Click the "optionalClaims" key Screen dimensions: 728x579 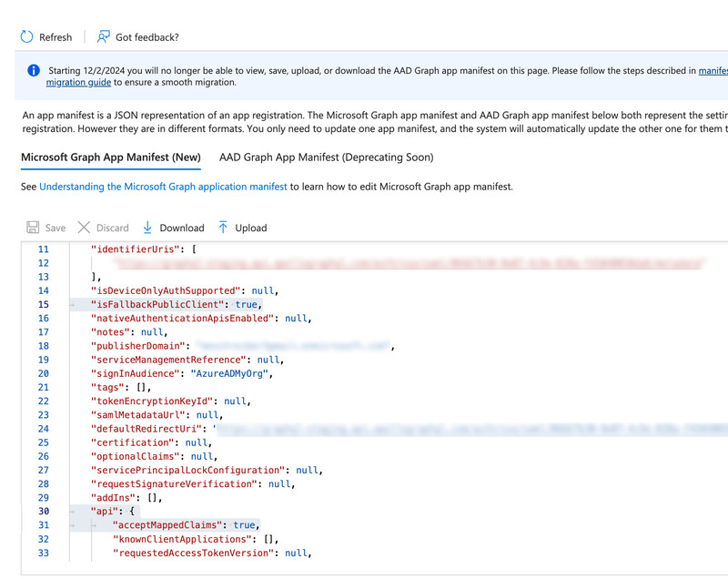135,456
